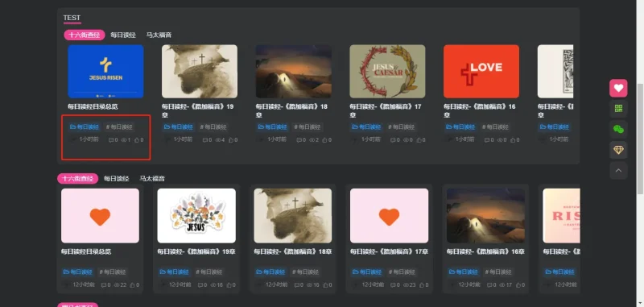Click the pink heart icon in right sidebar

click(618, 88)
